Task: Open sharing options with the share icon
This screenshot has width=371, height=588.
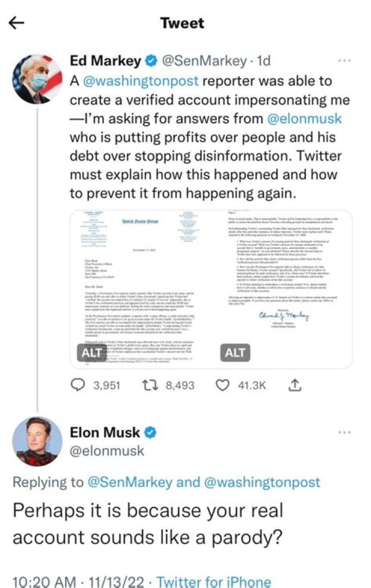Action: (x=295, y=384)
